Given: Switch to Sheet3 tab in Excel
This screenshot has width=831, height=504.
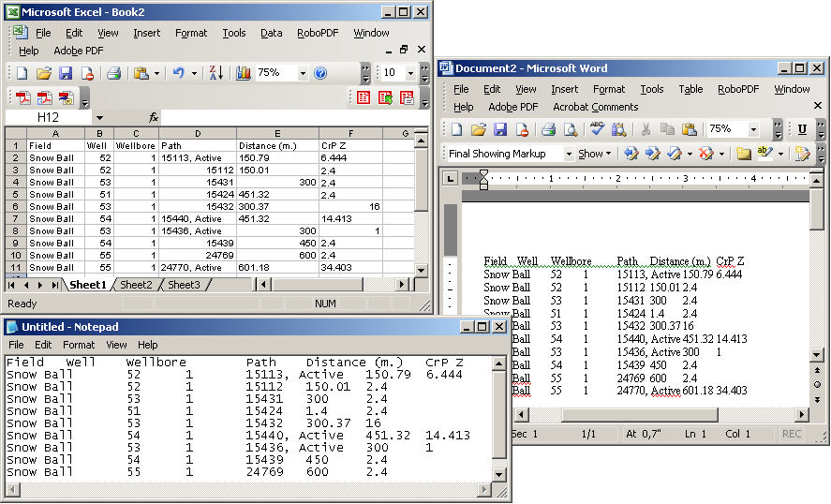Looking at the screenshot, I should [184, 285].
